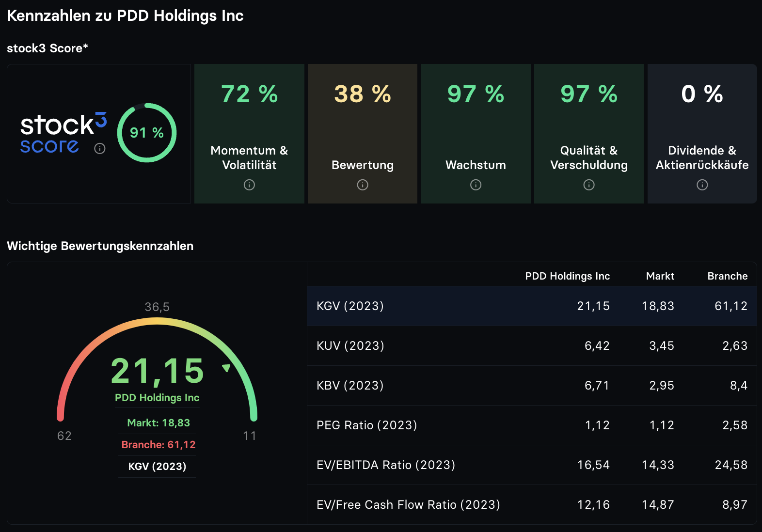Screen dimensions: 762x532
Task: Click the stock3 score logo
Action: tap(63, 133)
